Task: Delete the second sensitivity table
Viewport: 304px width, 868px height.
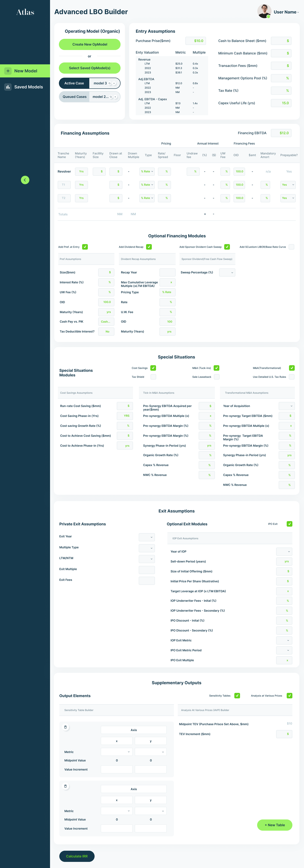Action: coord(65,786)
